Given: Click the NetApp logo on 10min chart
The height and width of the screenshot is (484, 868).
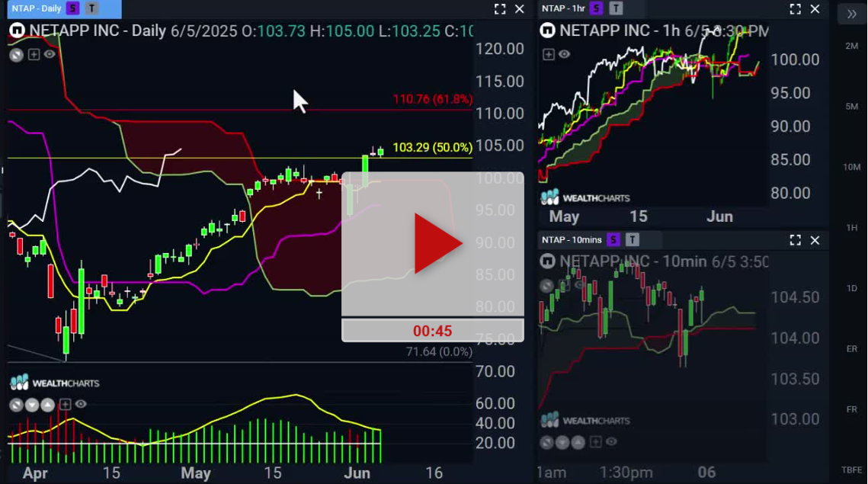Looking at the screenshot, I should coord(547,261).
